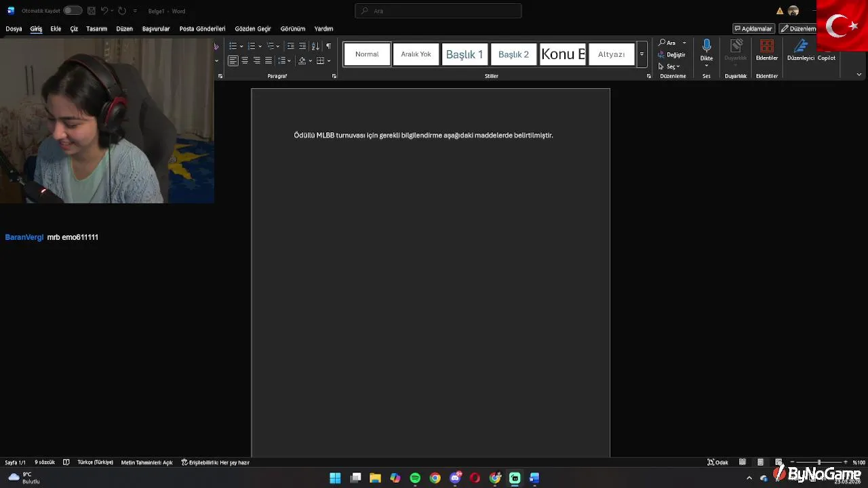Open the Windows Start menu

(335, 478)
